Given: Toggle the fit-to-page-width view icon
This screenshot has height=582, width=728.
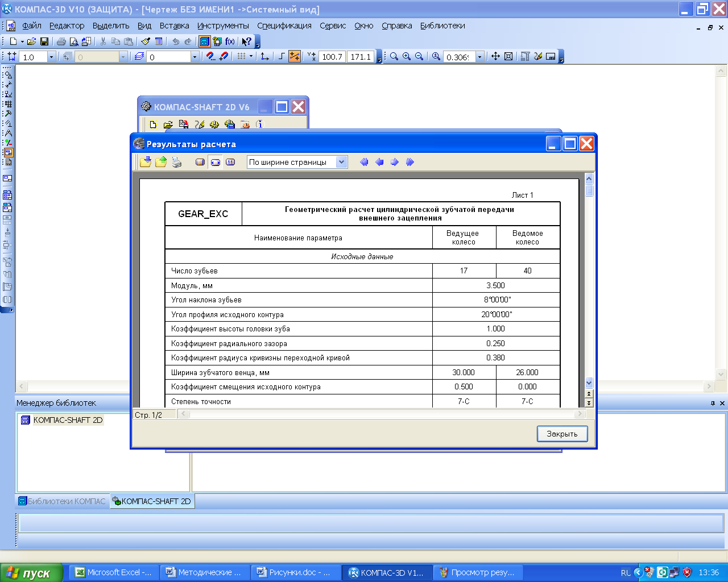Looking at the screenshot, I should 215,162.
